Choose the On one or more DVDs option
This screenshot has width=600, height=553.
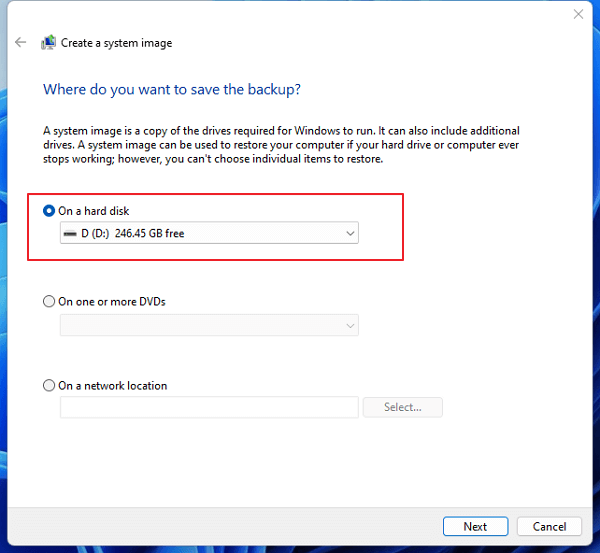49,301
